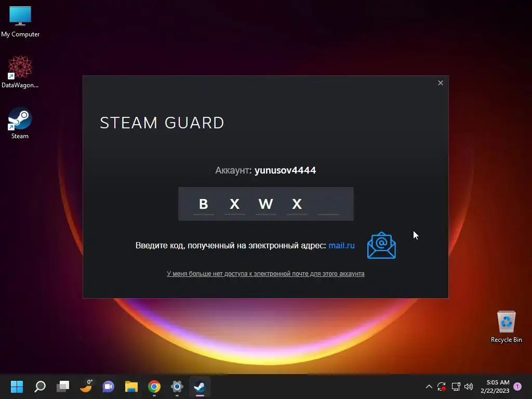The width and height of the screenshot is (532, 399).
Task: Open taskbar Search
Action: (39, 387)
